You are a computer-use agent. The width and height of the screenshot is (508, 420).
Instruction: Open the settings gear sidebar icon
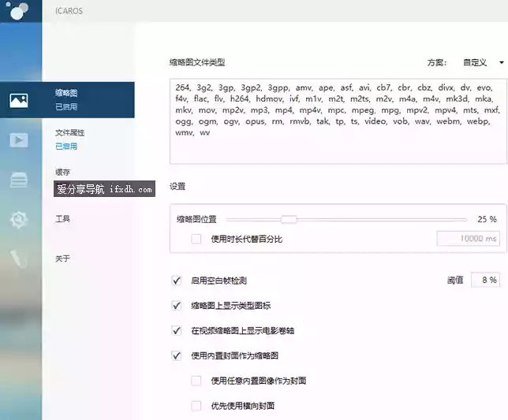click(19, 220)
